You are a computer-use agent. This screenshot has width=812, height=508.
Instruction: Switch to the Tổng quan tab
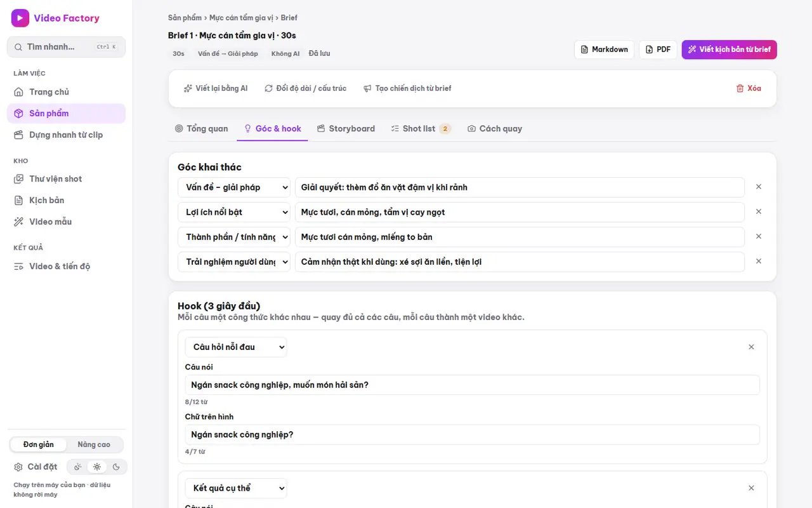point(201,129)
